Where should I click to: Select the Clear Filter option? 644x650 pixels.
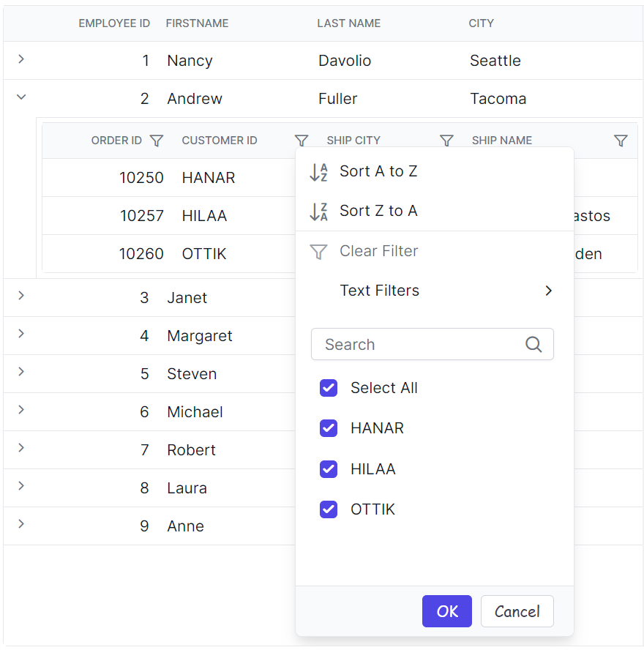point(434,251)
